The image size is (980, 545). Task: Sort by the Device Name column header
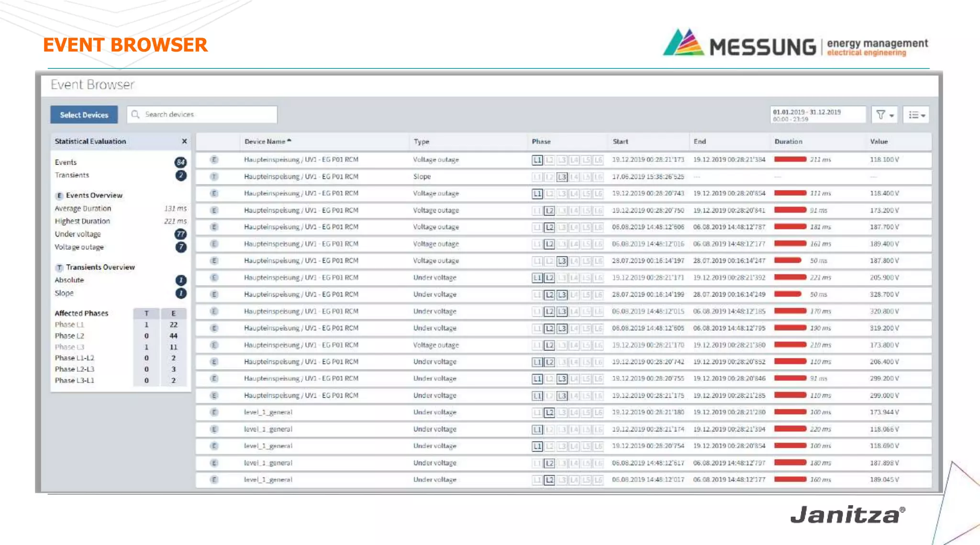(x=265, y=142)
